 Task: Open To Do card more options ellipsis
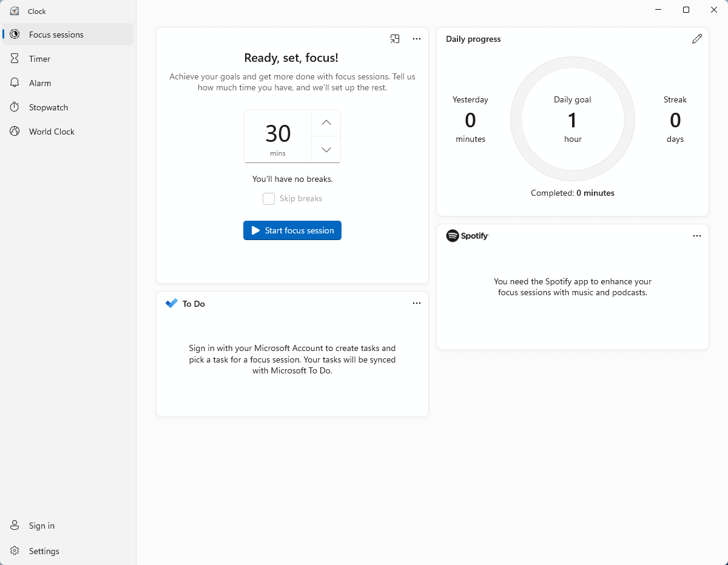coord(417,303)
